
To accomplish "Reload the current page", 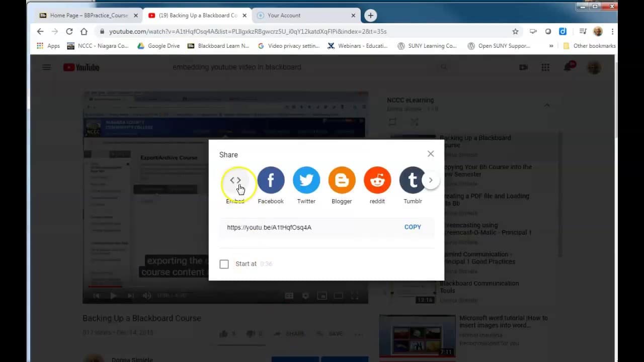I will point(69,31).
